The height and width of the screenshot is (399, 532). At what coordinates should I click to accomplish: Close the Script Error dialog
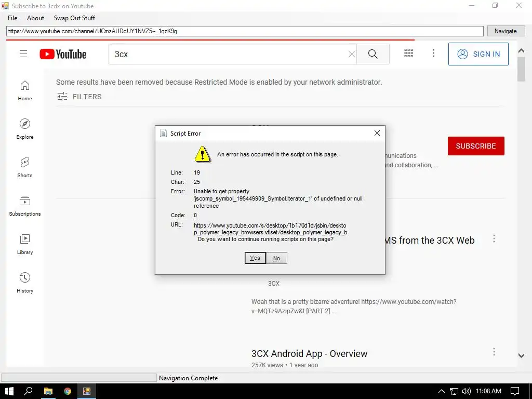pyautogui.click(x=377, y=133)
